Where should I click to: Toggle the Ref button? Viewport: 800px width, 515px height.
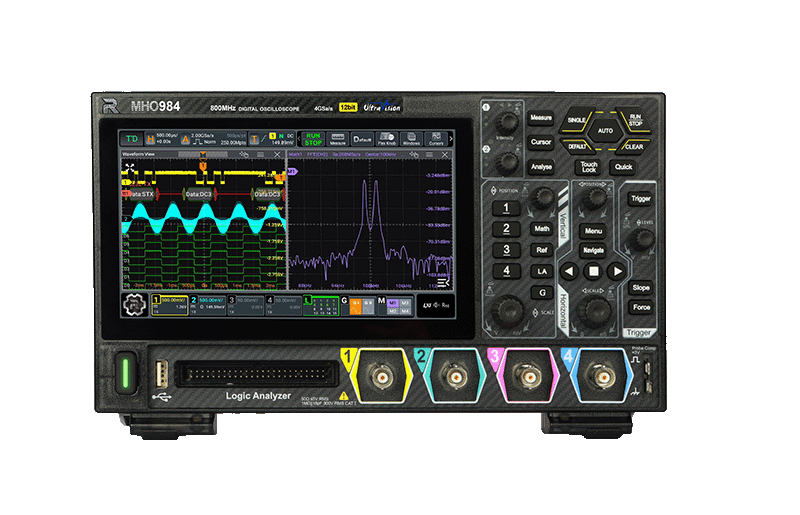(x=542, y=250)
